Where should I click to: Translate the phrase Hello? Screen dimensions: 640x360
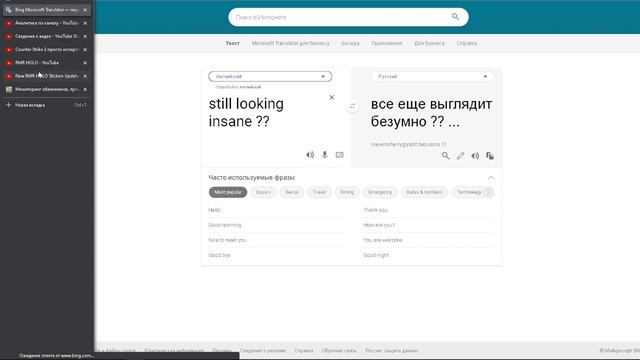pyautogui.click(x=214, y=210)
